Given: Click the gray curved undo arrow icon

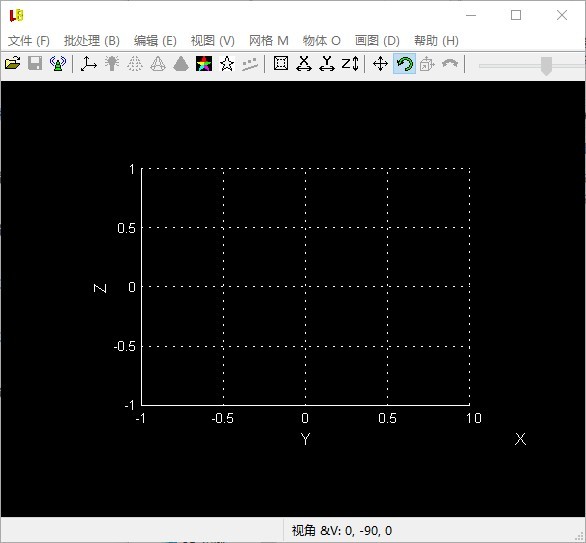Looking at the screenshot, I should pyautogui.click(x=450, y=63).
